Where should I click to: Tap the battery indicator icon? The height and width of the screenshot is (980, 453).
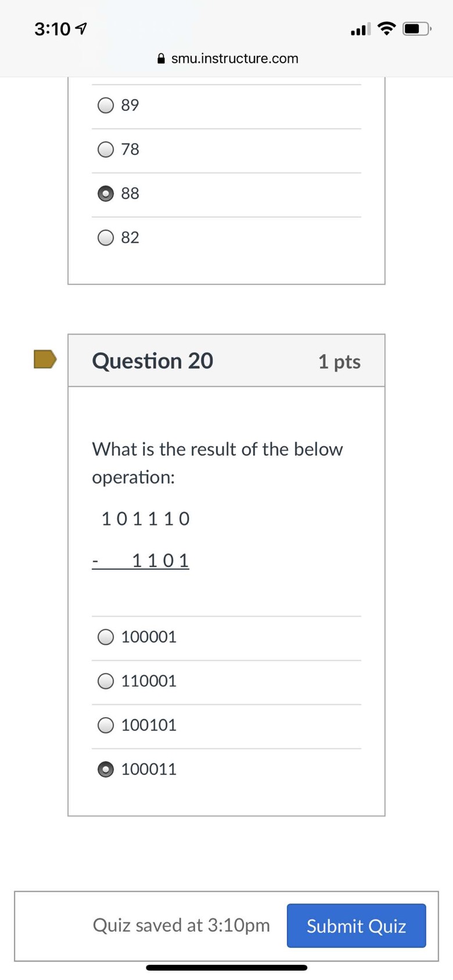pos(416,28)
